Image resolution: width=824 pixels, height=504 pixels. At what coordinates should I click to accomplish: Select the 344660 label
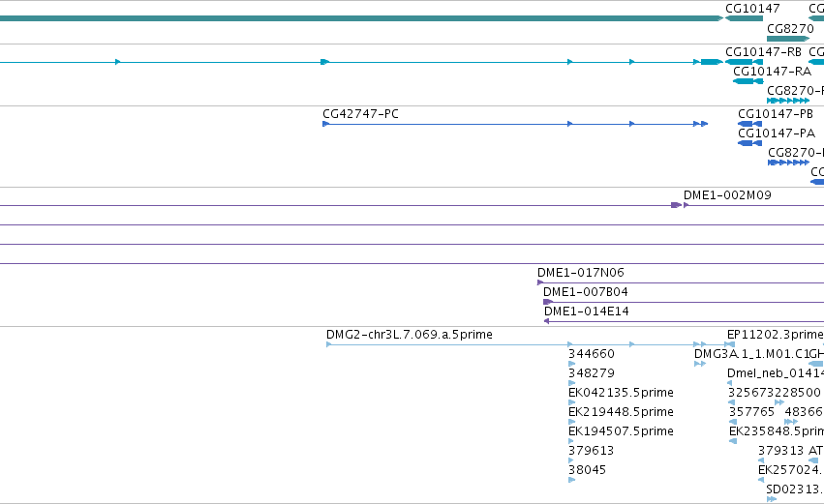(592, 354)
